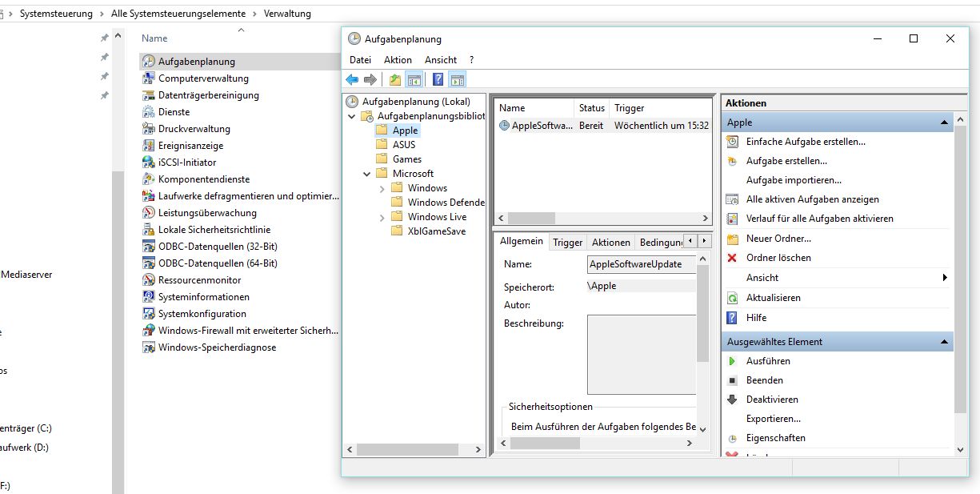Viewport: 980px width, 494px height.
Task: Click the Aktualisieren refresh action
Action: point(773,298)
